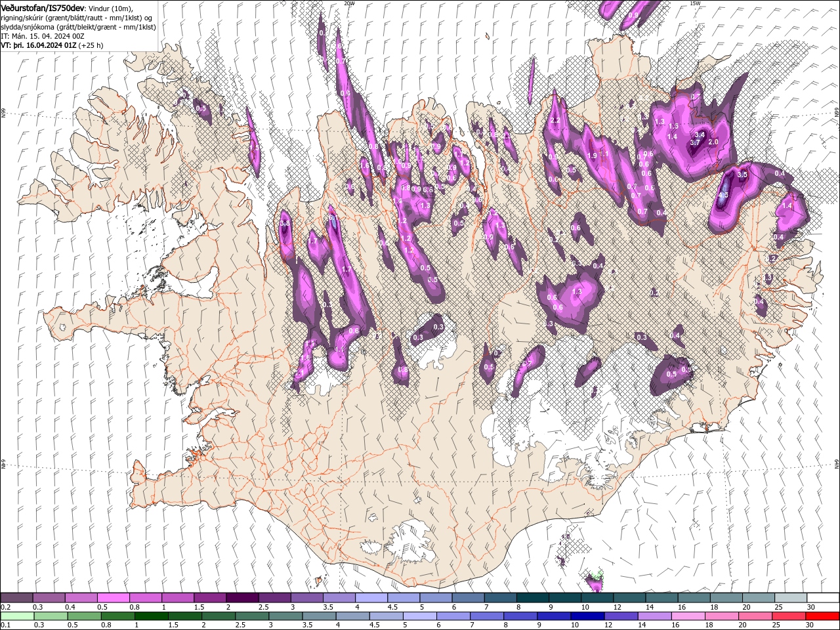The height and width of the screenshot is (630, 840).
Task: Select the bright pink 0.5–0.8 upper legend swatch
Action: tap(113, 598)
